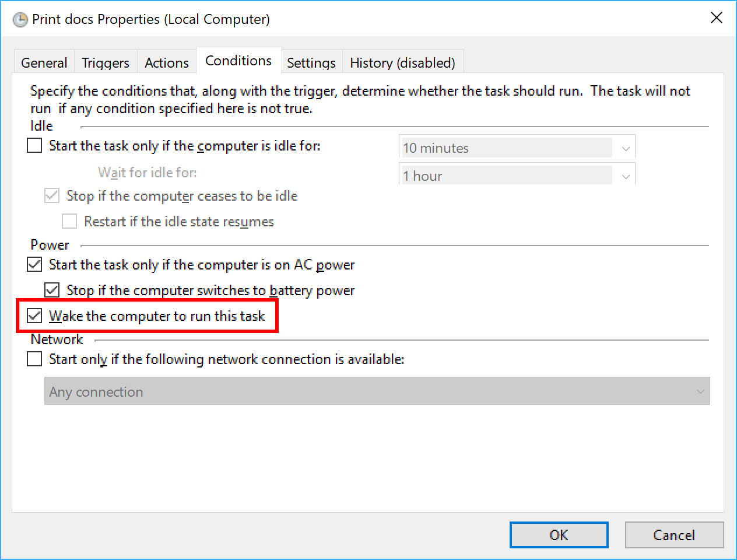Uncheck wake the computer to run this task
737x560 pixels.
(x=35, y=316)
